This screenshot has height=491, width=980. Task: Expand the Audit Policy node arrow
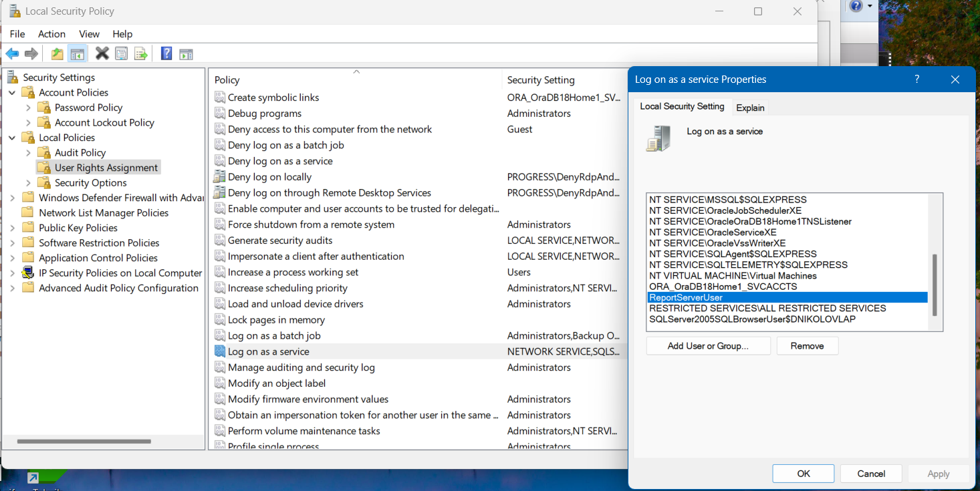click(28, 152)
